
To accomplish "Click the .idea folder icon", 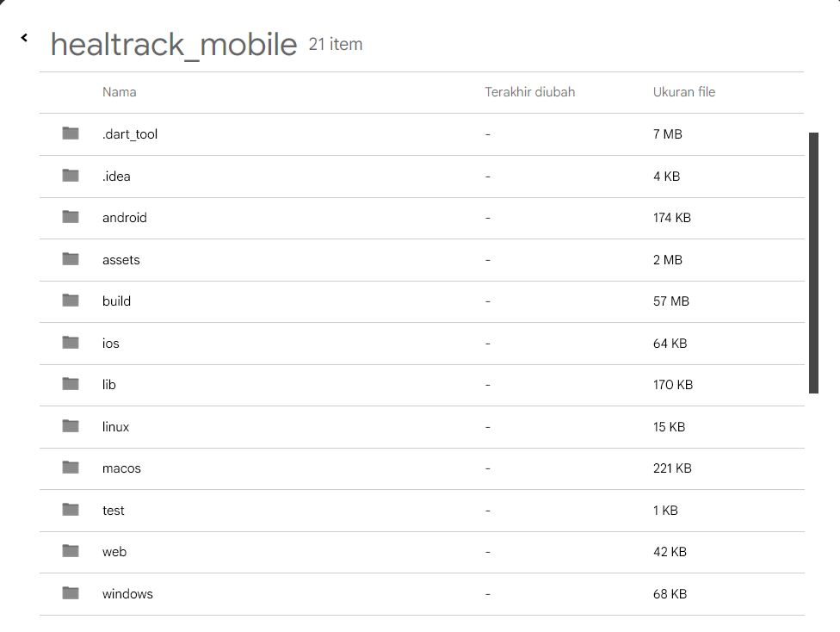I will coord(71,176).
